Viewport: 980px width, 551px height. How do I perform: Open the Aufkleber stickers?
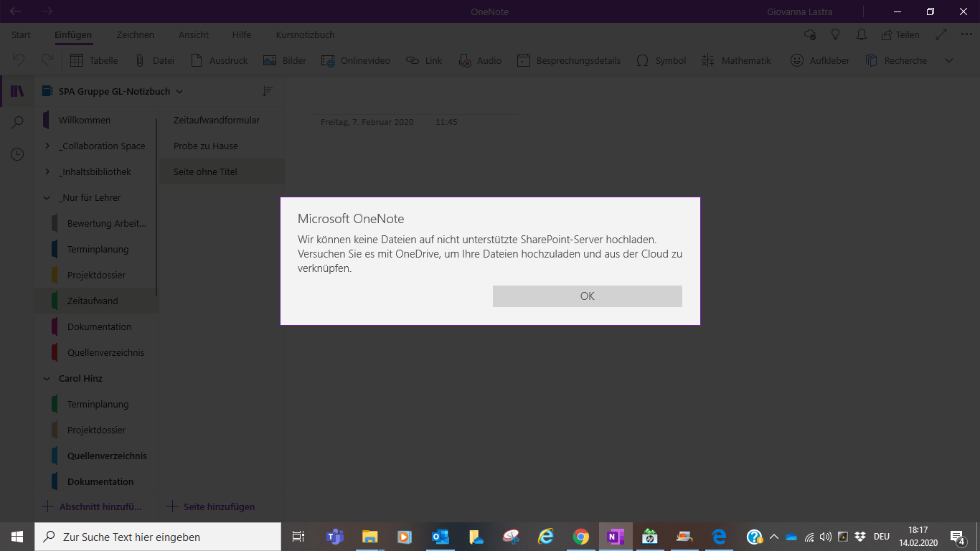pyautogui.click(x=820, y=61)
